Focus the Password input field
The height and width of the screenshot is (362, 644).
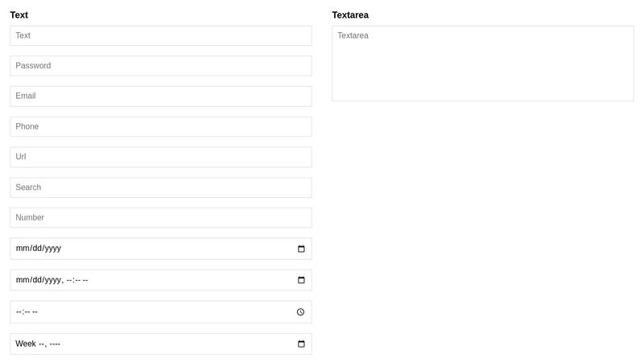161,66
